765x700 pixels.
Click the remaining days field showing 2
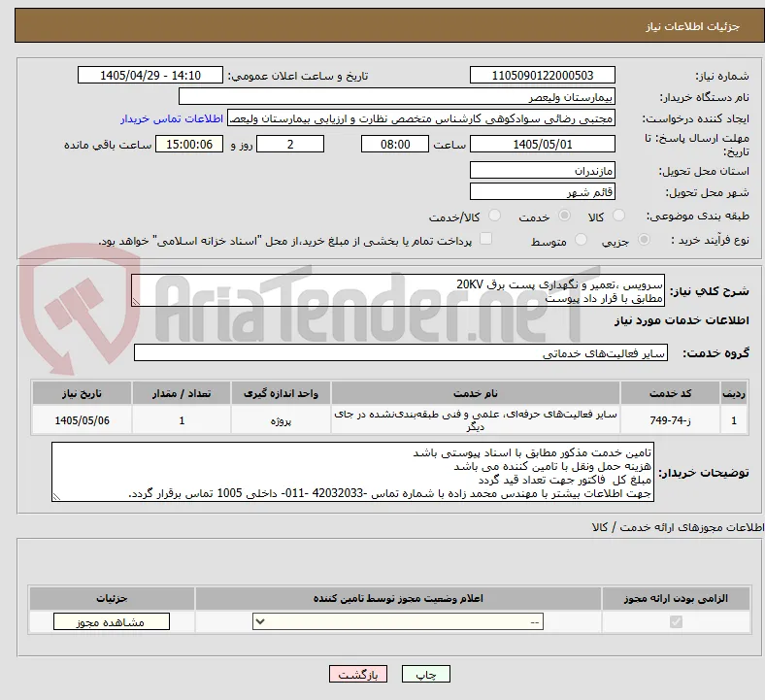click(290, 145)
